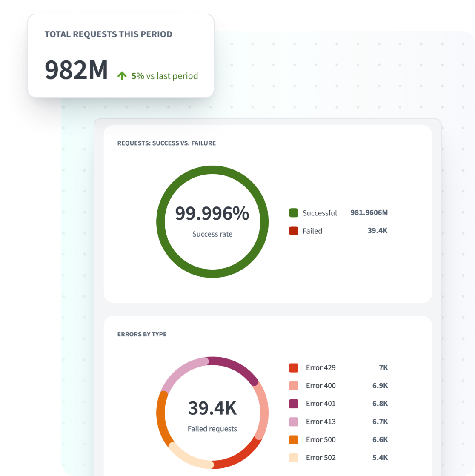475x476 pixels.
Task: Click the "REQUESTS: SUCCESS VS. FAILURE" heading
Action: point(166,143)
